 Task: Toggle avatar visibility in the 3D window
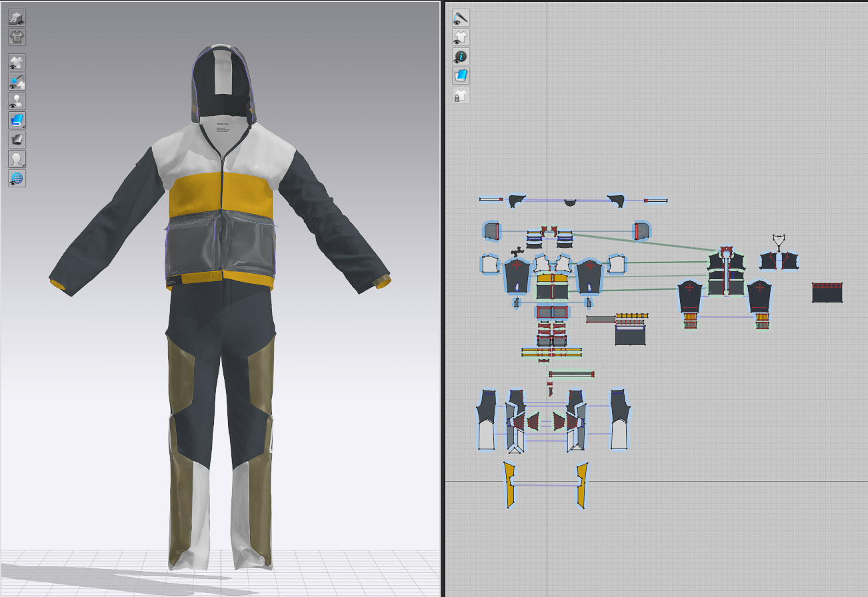tap(17, 101)
